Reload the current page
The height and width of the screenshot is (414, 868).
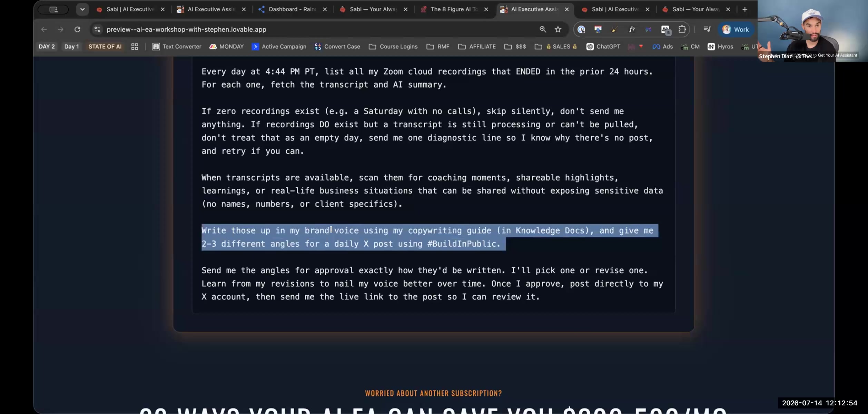[x=77, y=29]
